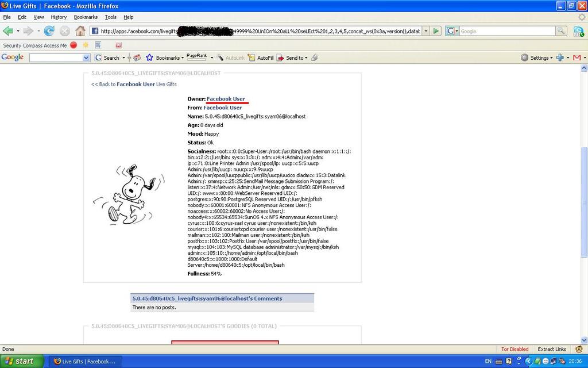The width and height of the screenshot is (588, 368).
Task: Click the Snoopy dancing gift image
Action: (129, 195)
